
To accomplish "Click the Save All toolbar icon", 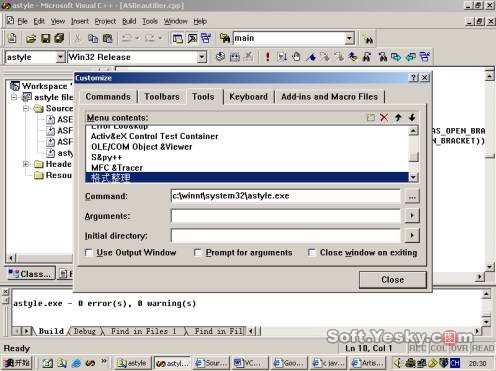I will point(59,38).
